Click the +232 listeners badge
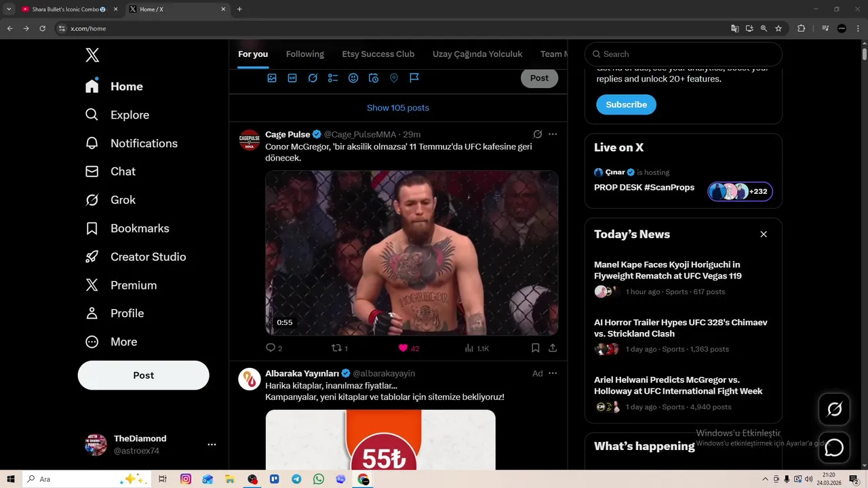This screenshot has width=868, height=488. (740, 192)
